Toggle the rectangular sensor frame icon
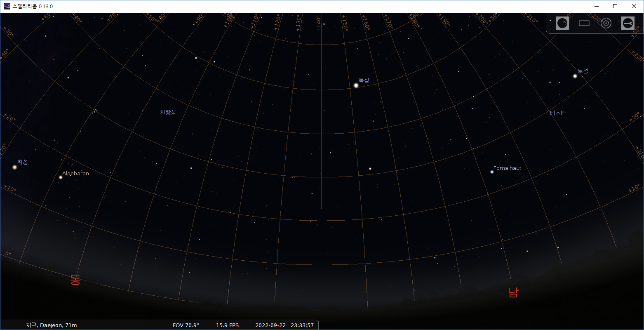 point(584,23)
